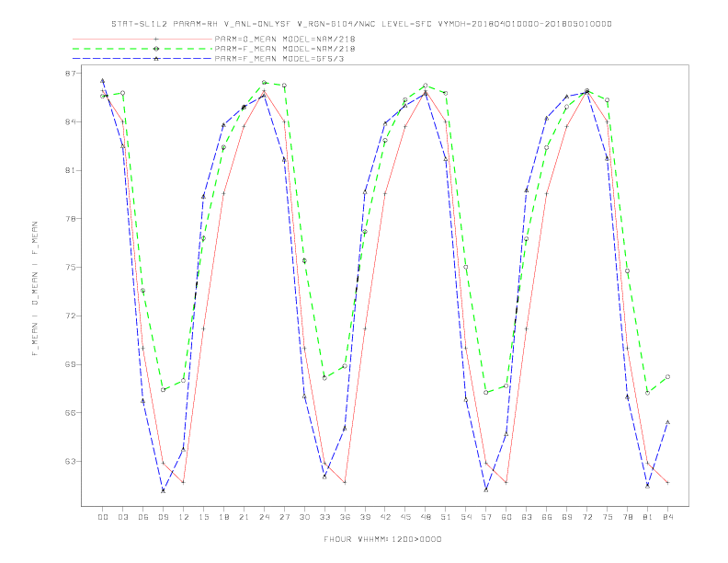This screenshot has height=563, width=728.
Task: Click the x-axis forecast hour label 21
Action: [x=244, y=517]
